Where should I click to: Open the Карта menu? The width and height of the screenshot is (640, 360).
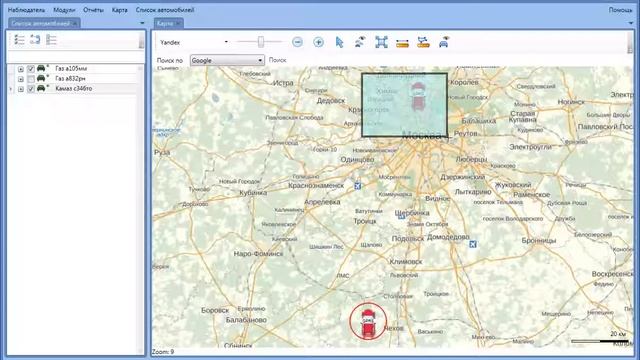pos(120,10)
